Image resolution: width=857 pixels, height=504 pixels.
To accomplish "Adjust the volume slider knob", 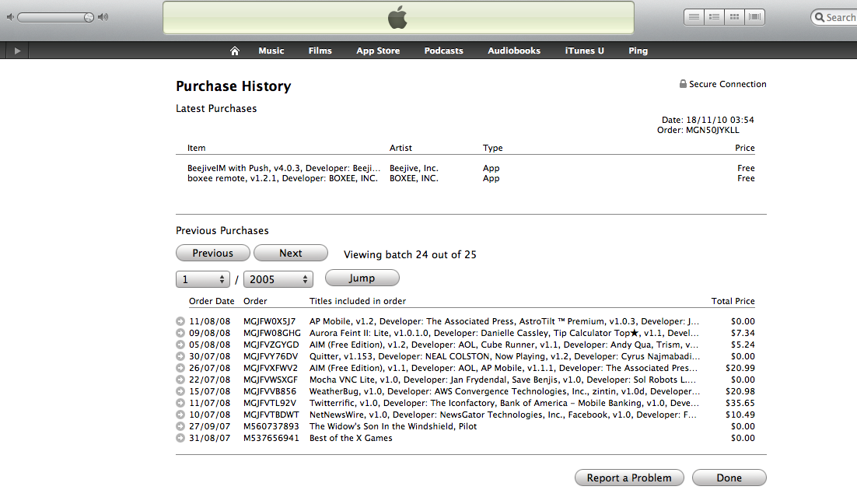I will coord(89,17).
